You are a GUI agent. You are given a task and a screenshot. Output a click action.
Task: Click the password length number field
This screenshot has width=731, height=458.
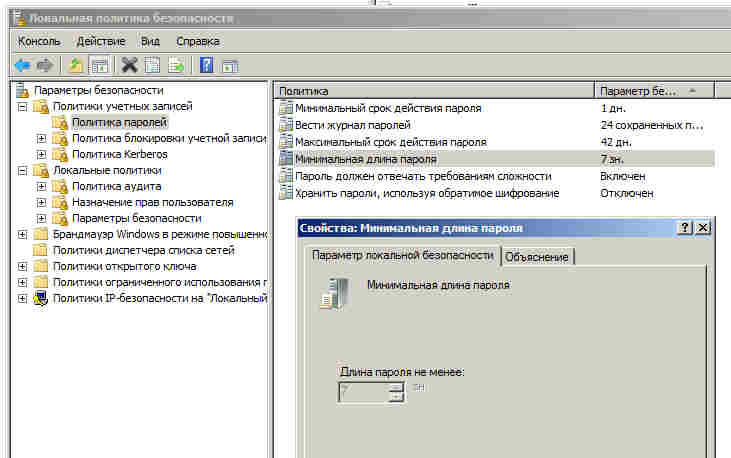click(362, 391)
